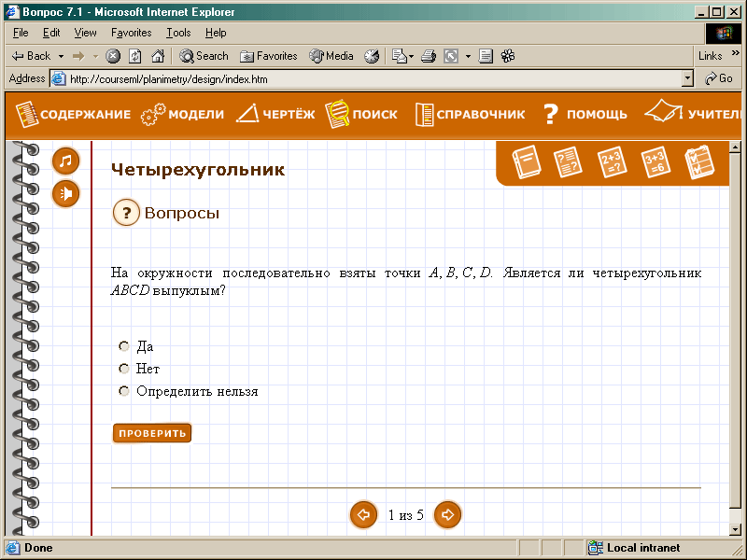Image resolution: width=747 pixels, height=560 pixels.
Task: Open the Favorites menu
Action: (x=132, y=33)
